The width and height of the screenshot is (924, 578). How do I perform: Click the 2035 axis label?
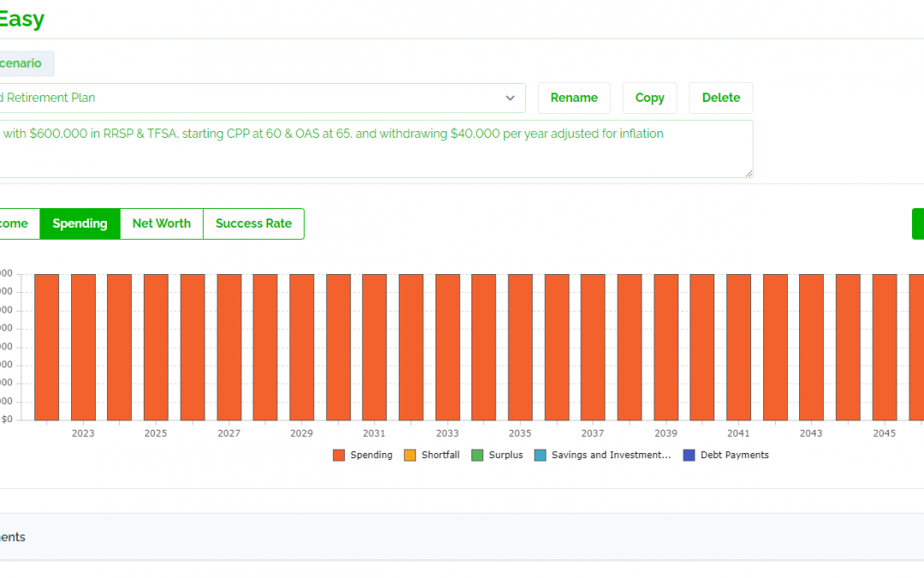click(x=520, y=433)
